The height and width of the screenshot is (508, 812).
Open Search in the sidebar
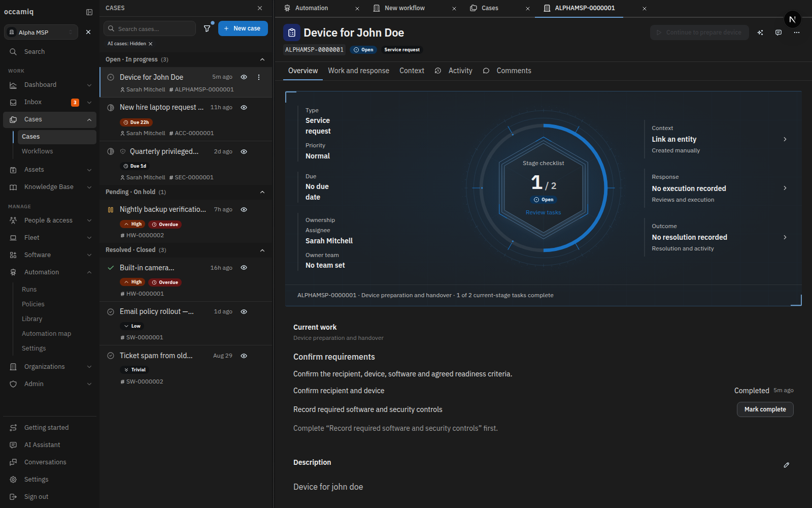coord(50,52)
